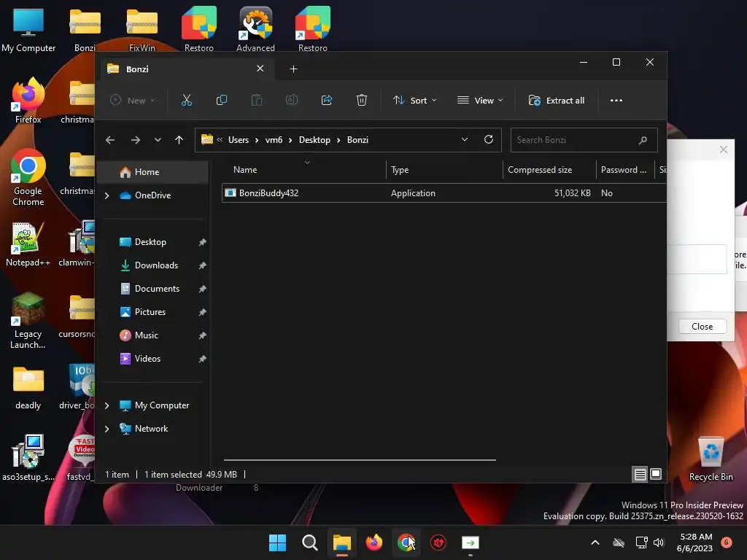
Task: Open the New dropdown menu
Action: (x=132, y=101)
